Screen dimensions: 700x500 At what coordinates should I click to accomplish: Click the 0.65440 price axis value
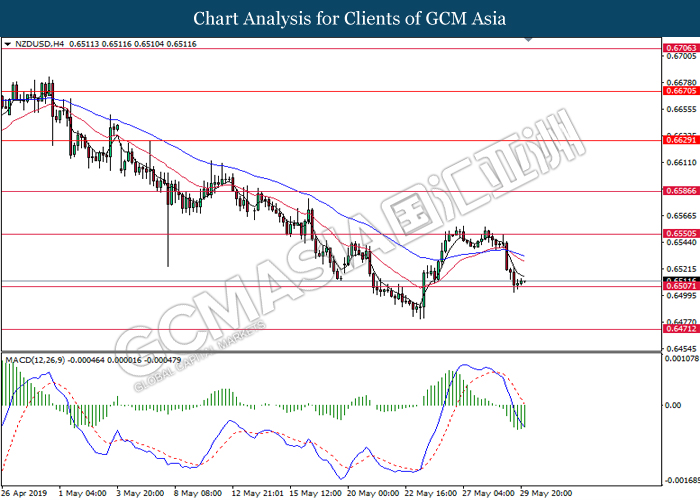coord(681,242)
